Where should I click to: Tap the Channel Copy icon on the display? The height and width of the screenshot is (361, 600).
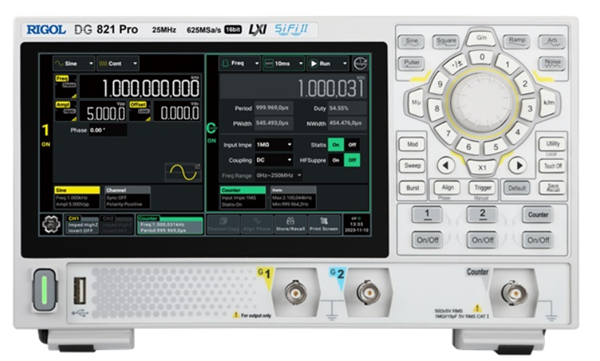coord(223,224)
